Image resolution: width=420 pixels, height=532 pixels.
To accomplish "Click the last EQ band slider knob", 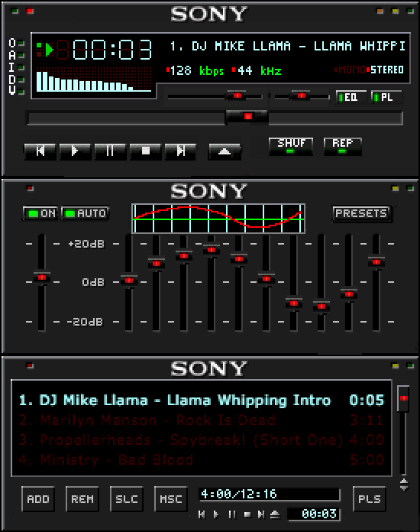I will pos(376,262).
